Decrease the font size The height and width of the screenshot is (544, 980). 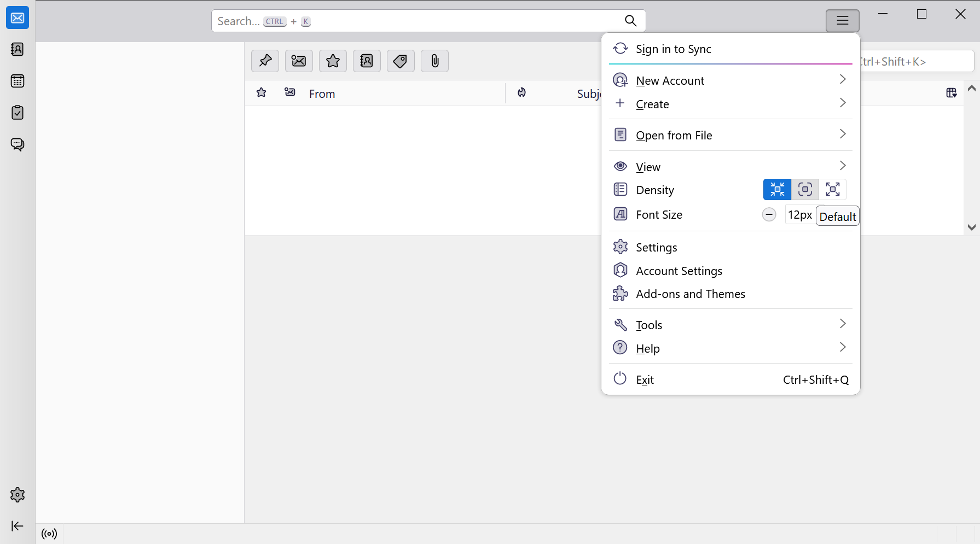pyautogui.click(x=769, y=215)
